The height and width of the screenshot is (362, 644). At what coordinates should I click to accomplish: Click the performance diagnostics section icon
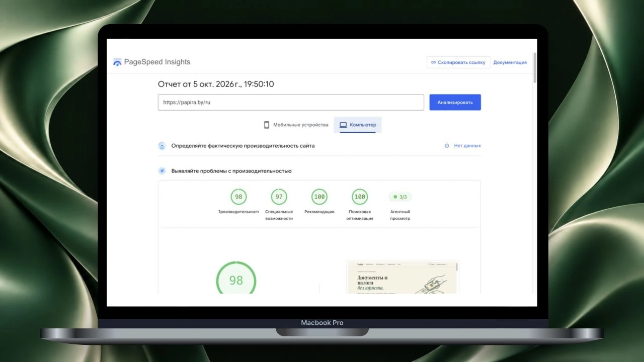(x=162, y=171)
